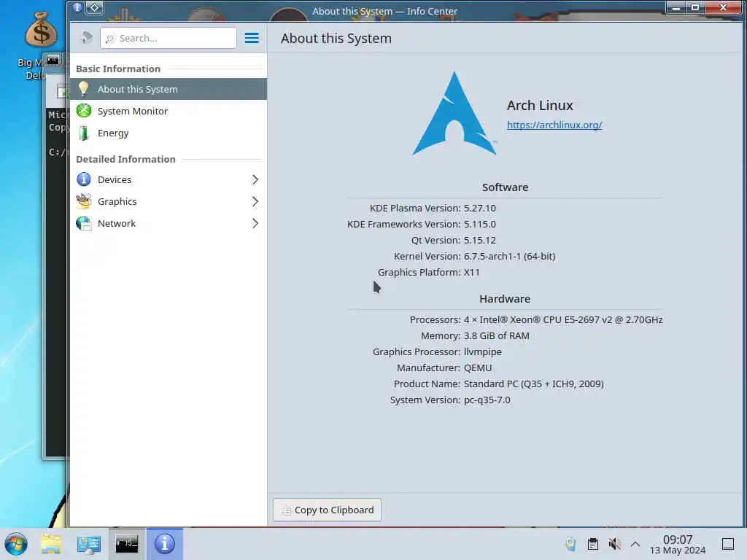Maximize the Info Center window
Viewport: 747px width, 560px height.
pyautogui.click(x=695, y=7)
